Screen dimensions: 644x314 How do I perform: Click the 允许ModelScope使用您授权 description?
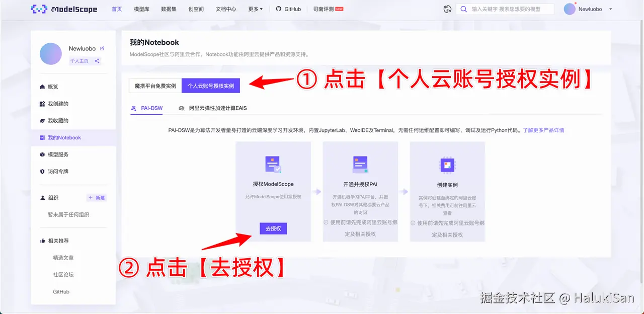(x=273, y=196)
